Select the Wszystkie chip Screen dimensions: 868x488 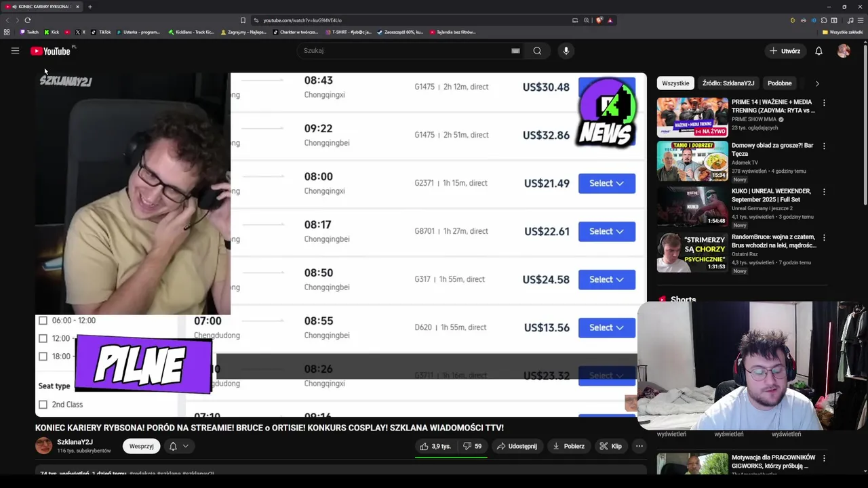(675, 83)
